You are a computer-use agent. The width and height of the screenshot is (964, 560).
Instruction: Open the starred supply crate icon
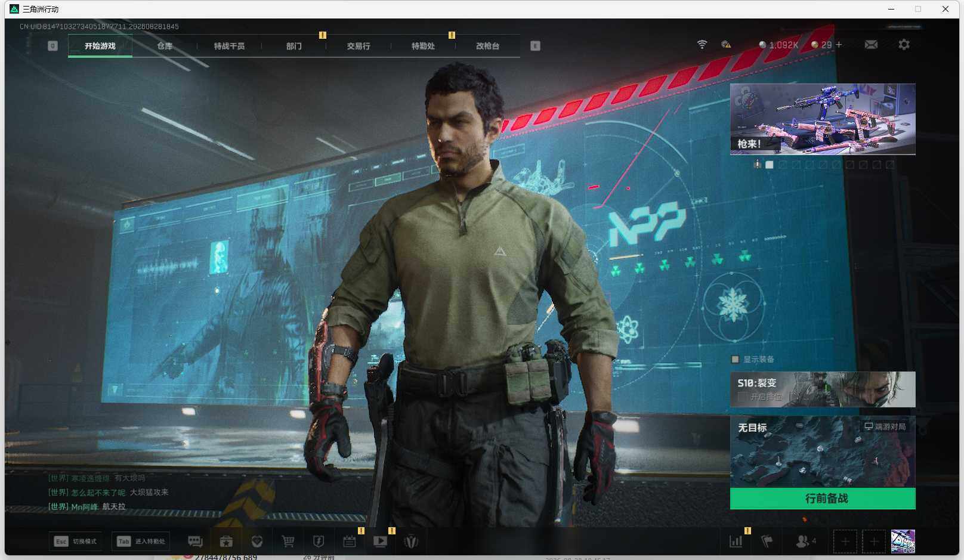[x=226, y=542]
